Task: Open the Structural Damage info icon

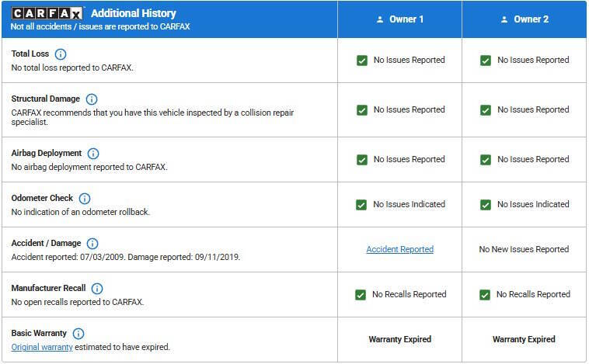Action: [92, 99]
